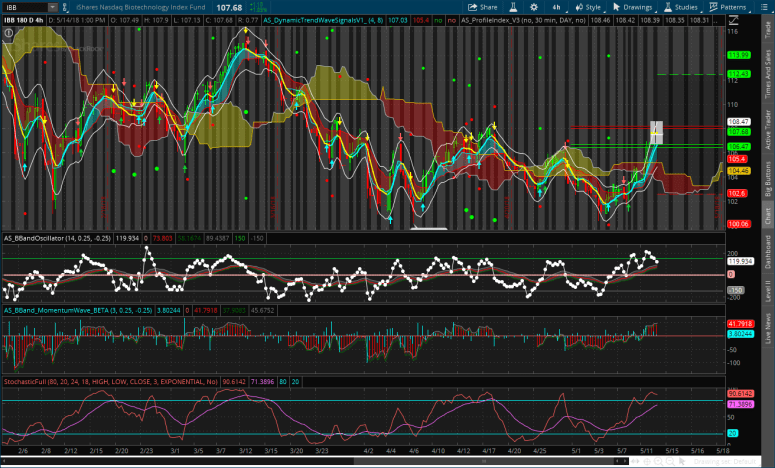This screenshot has width=775, height=468.
Task: Click AS_ProfileIndex_V3 study label
Action: pyautogui.click(x=523, y=20)
